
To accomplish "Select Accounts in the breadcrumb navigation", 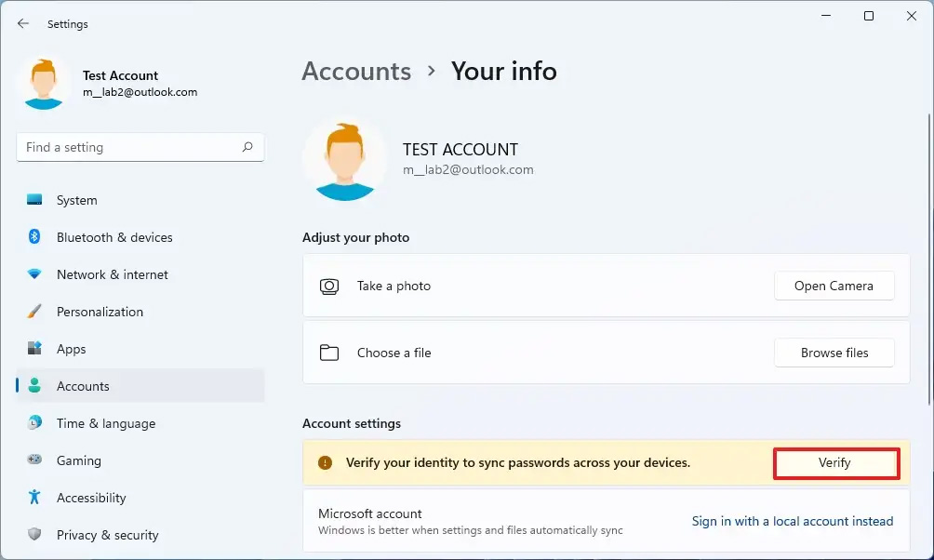I will (356, 71).
